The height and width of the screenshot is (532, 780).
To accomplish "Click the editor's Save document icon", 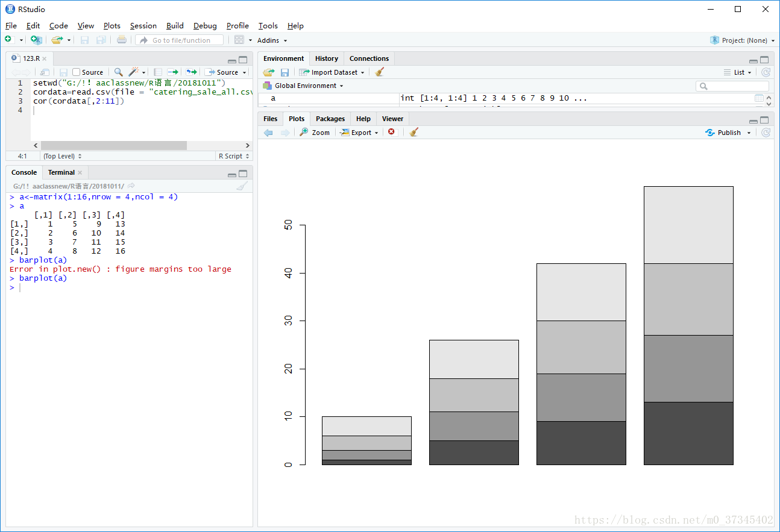I will [x=63, y=72].
